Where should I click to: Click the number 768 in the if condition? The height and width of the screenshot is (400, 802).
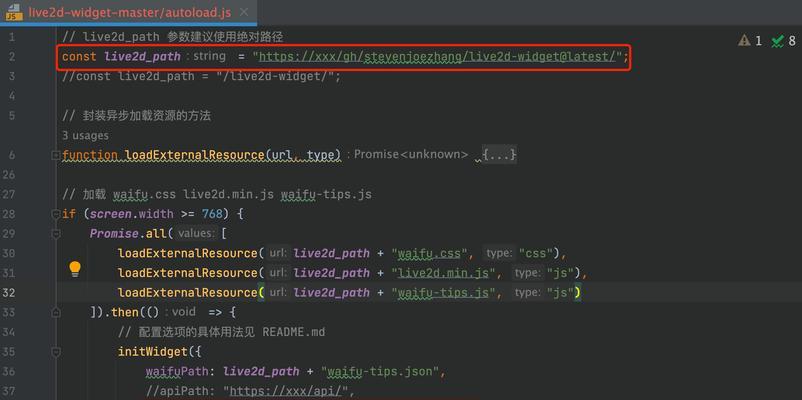click(x=212, y=214)
